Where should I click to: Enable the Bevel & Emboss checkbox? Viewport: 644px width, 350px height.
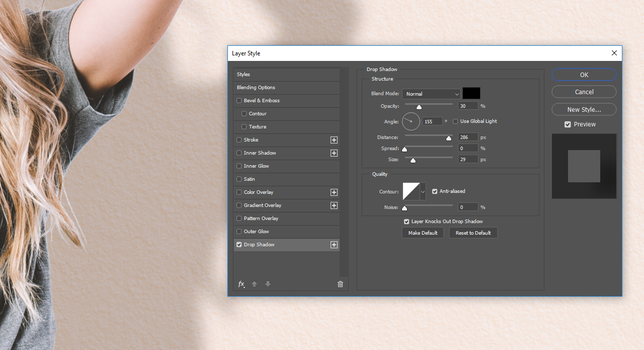(x=239, y=101)
